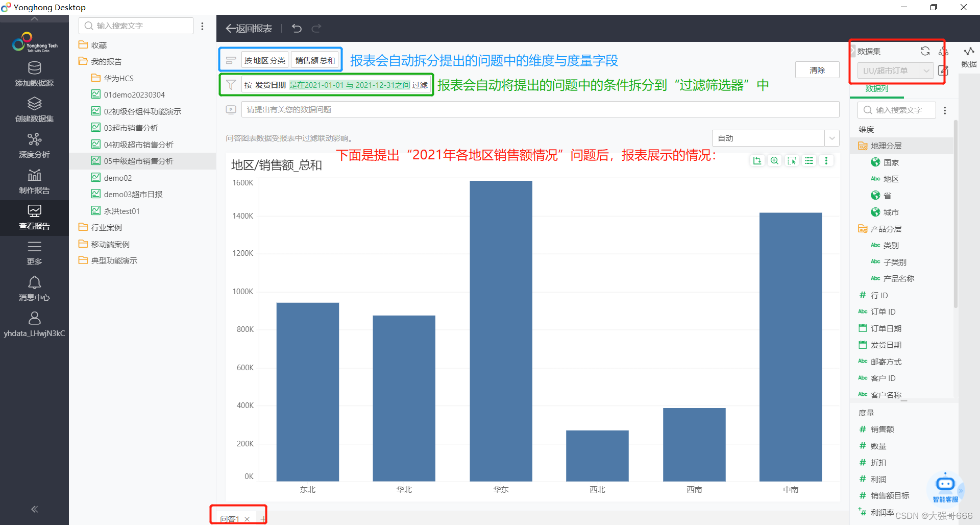Edit the dataset with the pencil icon
This screenshot has width=980, height=525.
coord(943,70)
